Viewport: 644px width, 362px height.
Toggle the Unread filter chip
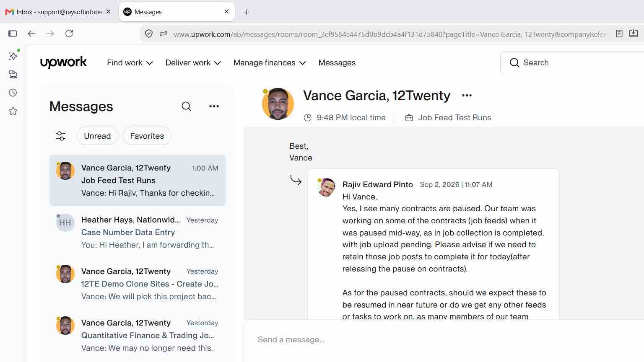tap(97, 136)
